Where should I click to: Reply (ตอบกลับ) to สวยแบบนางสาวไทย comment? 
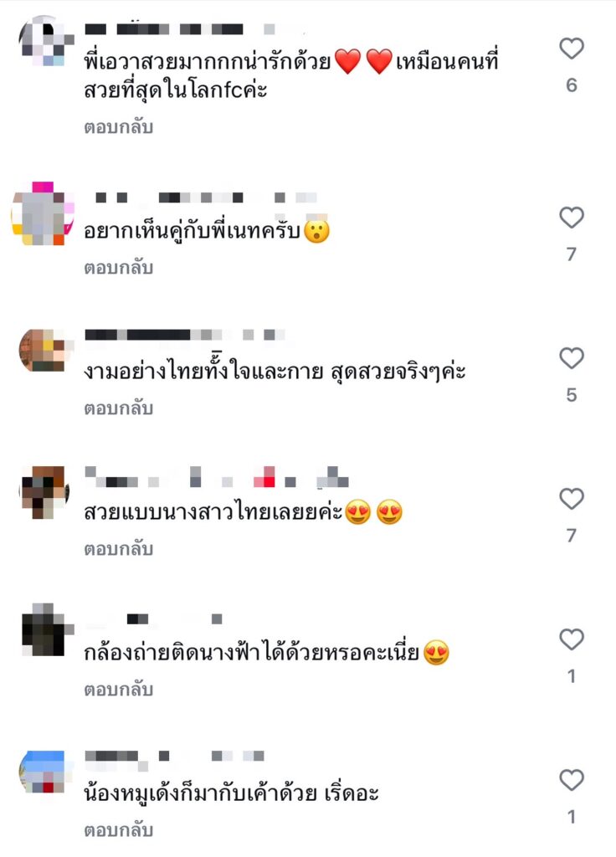pyautogui.click(x=119, y=549)
